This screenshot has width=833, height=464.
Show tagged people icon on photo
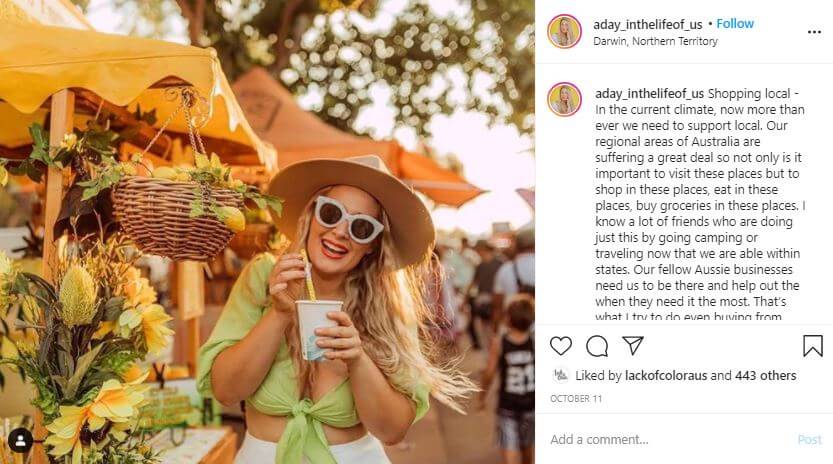click(x=20, y=440)
